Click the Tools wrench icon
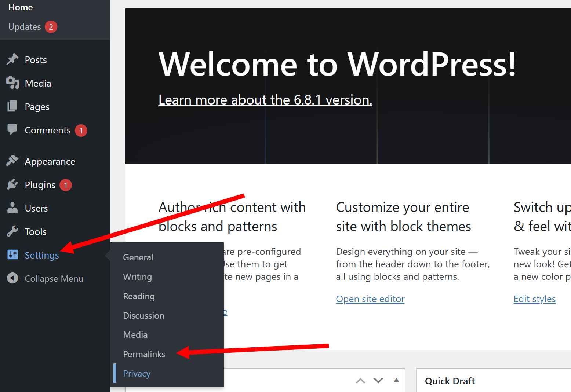 pos(12,231)
